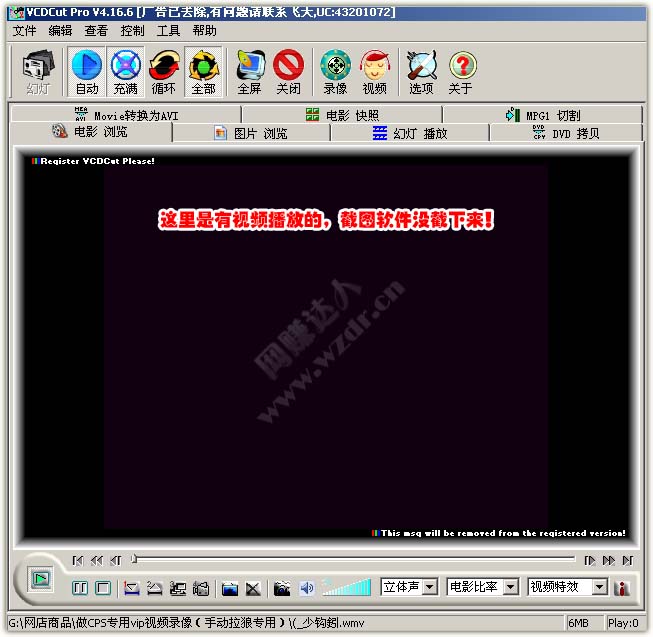
Task: Open the 工具 menu
Action: pos(168,31)
